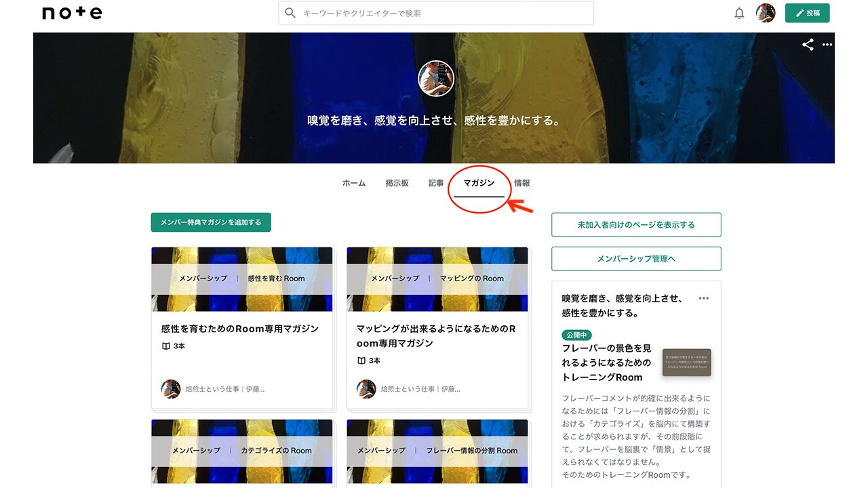Screen dimensions: 868x488
Task: Open the sidebar membership options menu
Action: 704,298
